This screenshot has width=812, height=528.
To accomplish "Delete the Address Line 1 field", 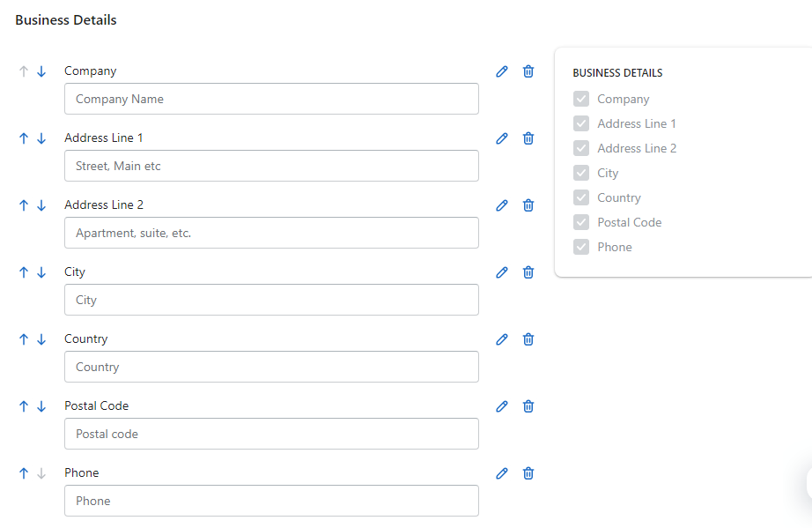I will point(528,138).
